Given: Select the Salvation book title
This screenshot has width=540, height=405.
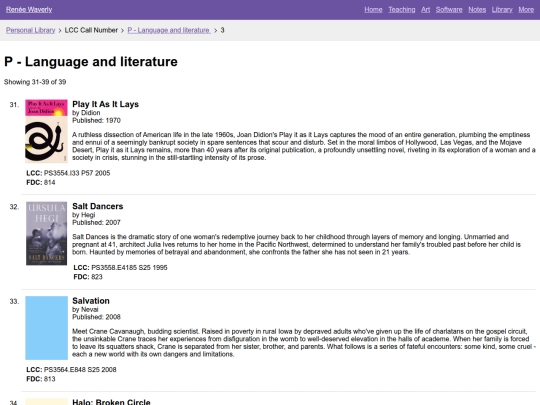Looking at the screenshot, I should 91,301.
